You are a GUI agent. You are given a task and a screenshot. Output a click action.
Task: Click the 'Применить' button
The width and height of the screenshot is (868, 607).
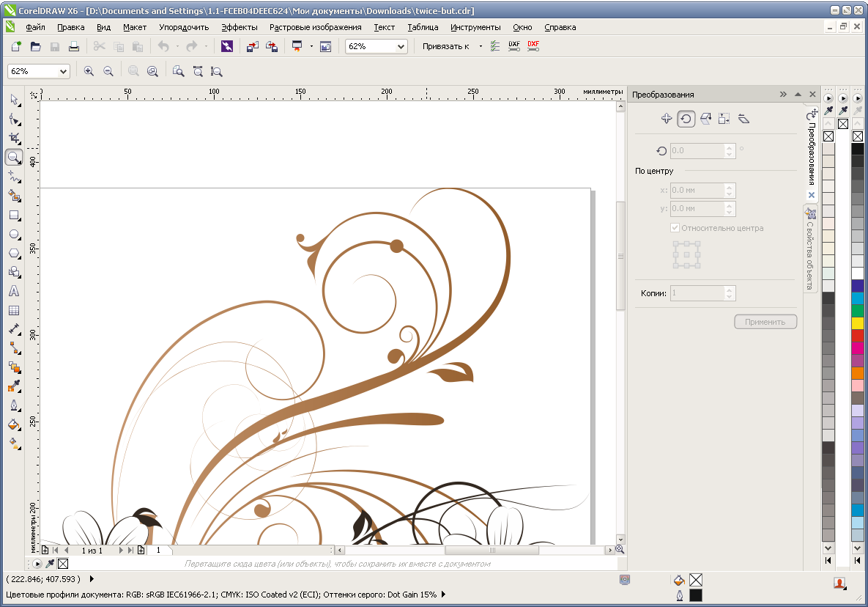[x=765, y=322]
